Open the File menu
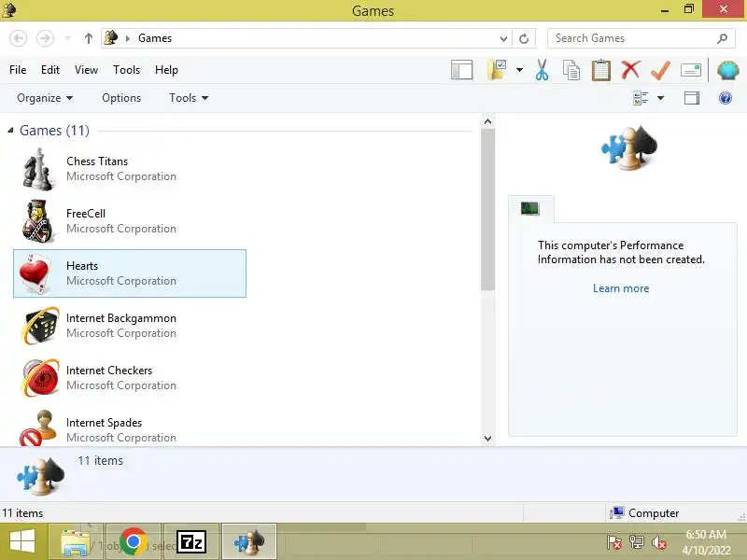The image size is (747, 560). 18,70
